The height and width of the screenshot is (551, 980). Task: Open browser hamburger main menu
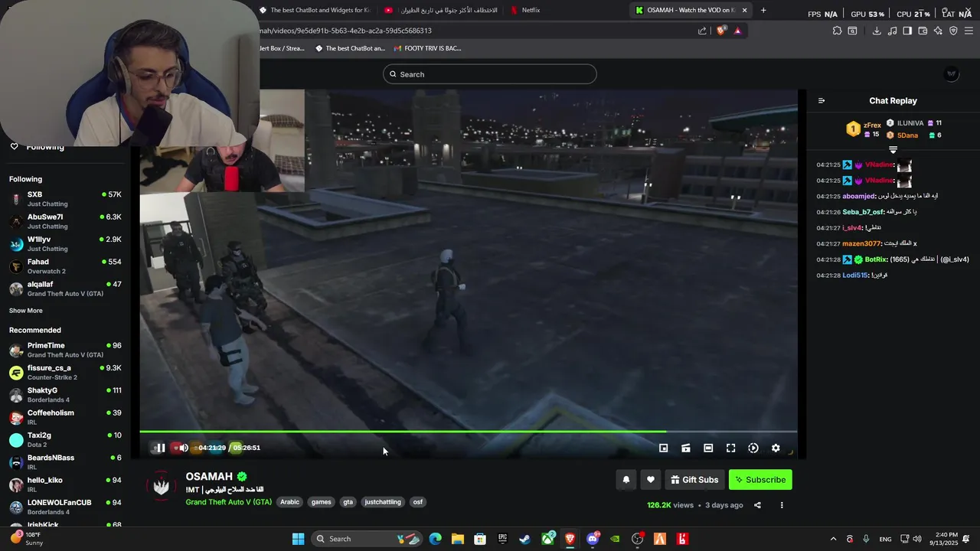[x=969, y=31]
